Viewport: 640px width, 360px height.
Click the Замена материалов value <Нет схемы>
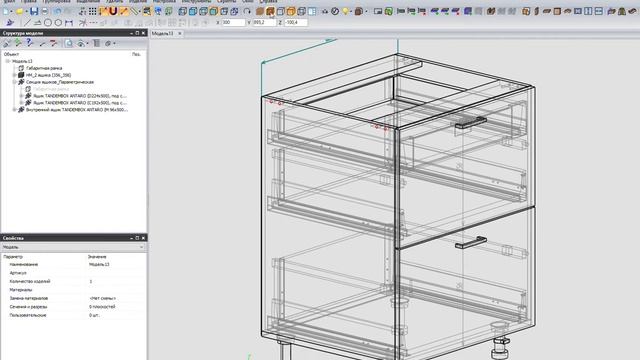point(102,298)
